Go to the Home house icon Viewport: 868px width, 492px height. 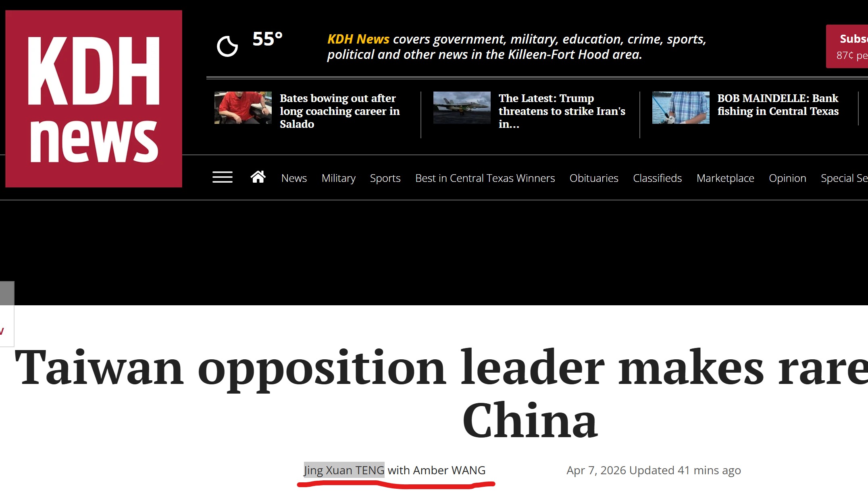point(258,177)
